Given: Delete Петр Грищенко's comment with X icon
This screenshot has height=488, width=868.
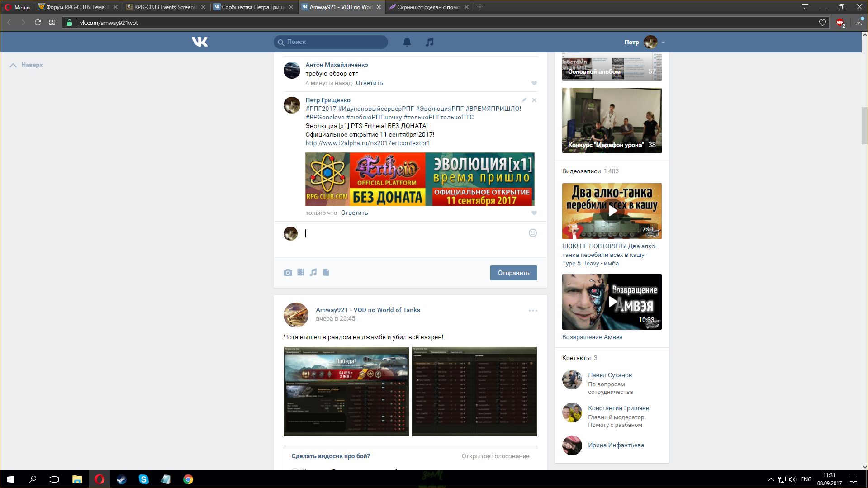Looking at the screenshot, I should 534,100.
